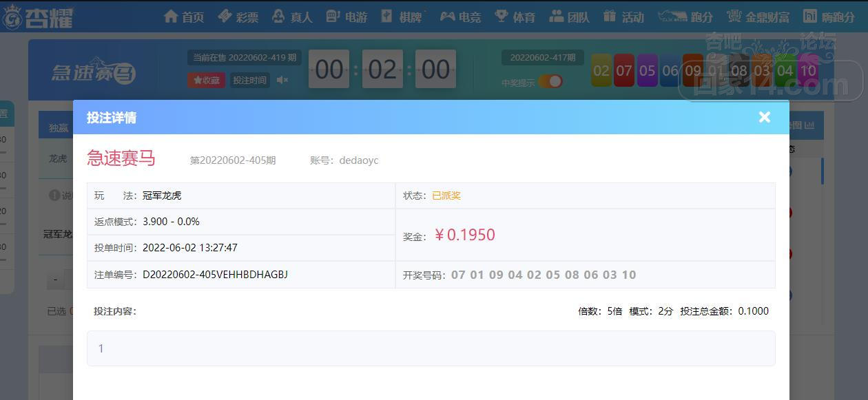
Task: Click the dealer icon beside 真人
Action: 278,16
